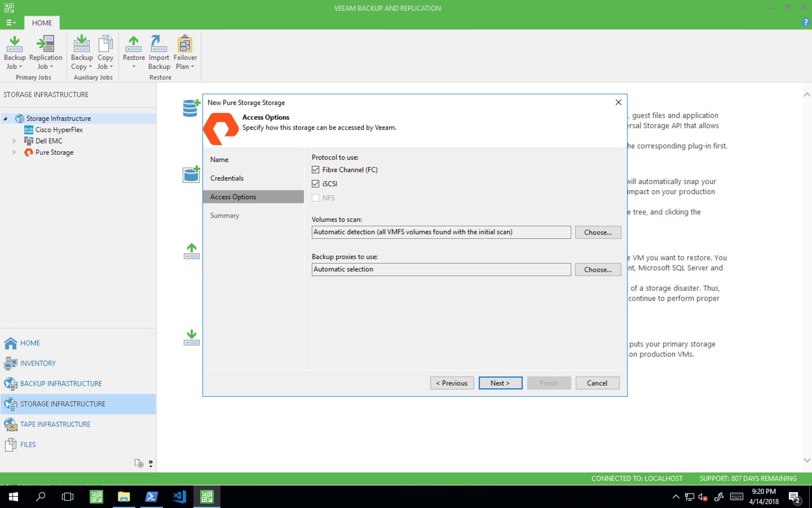Expand the navigation pane overflow chevron
The height and width of the screenshot is (508, 812).
pos(151,464)
